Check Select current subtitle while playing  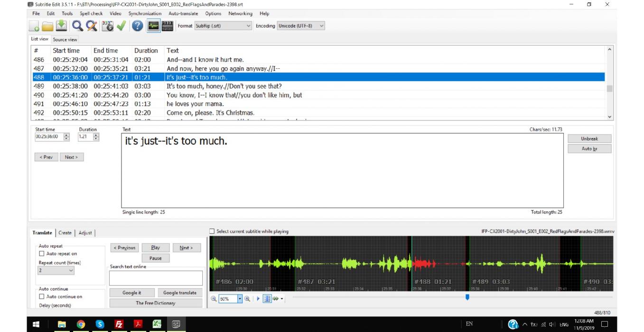[x=212, y=231]
